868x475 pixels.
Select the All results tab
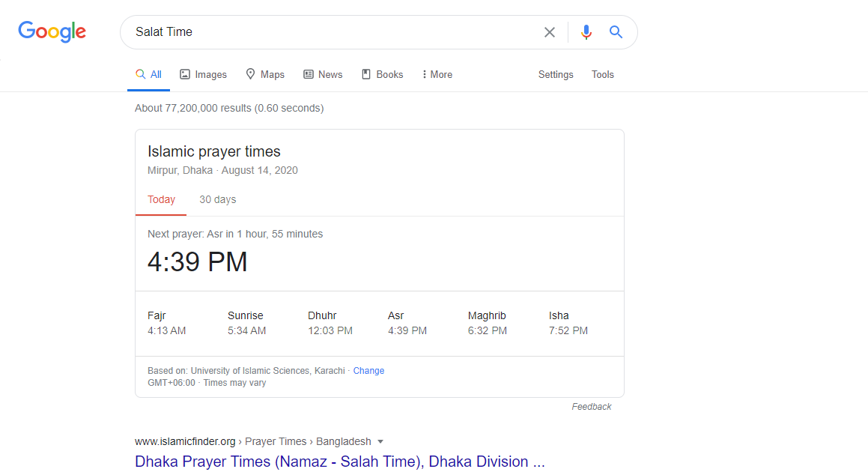[148, 75]
